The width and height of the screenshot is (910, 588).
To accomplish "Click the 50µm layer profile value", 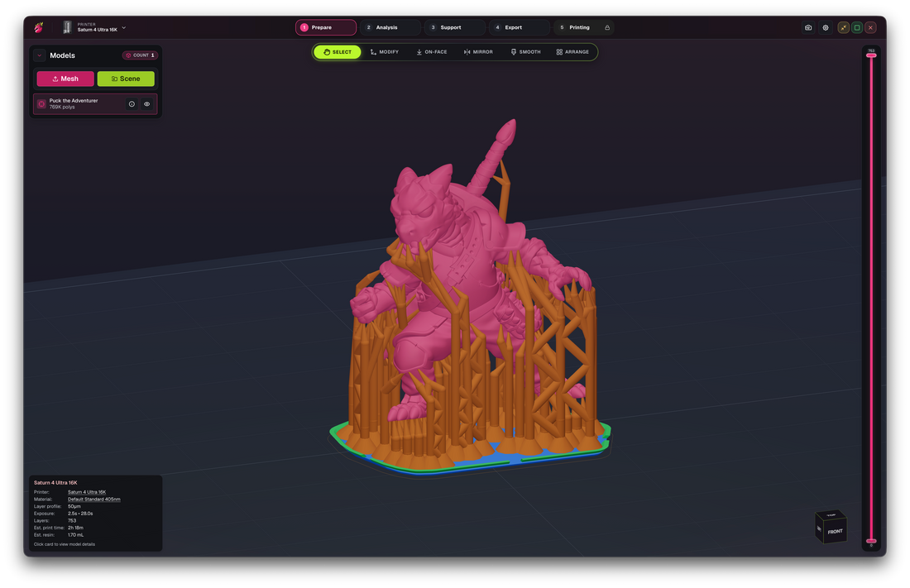I will [x=74, y=507].
